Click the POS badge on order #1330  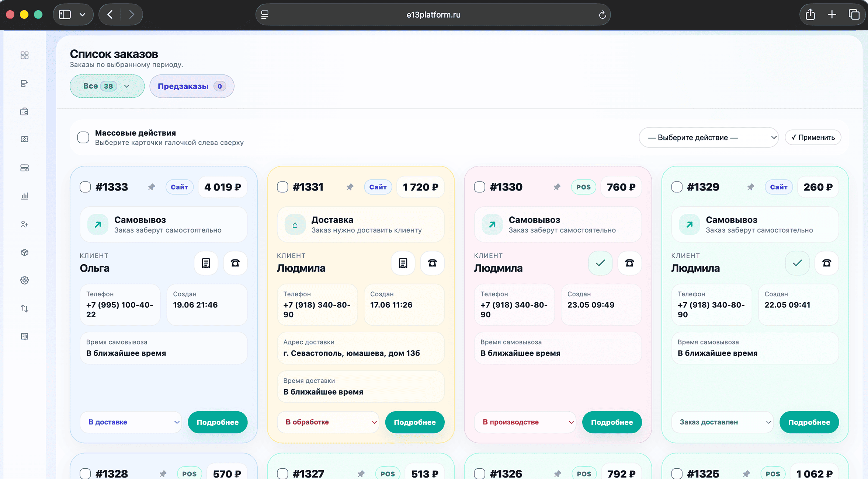click(x=583, y=187)
